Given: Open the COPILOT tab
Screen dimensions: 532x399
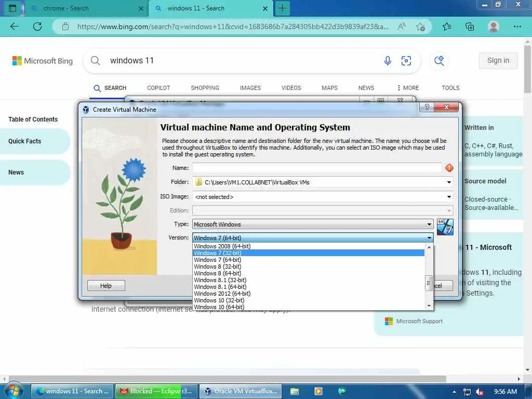Looking at the screenshot, I should (158, 88).
